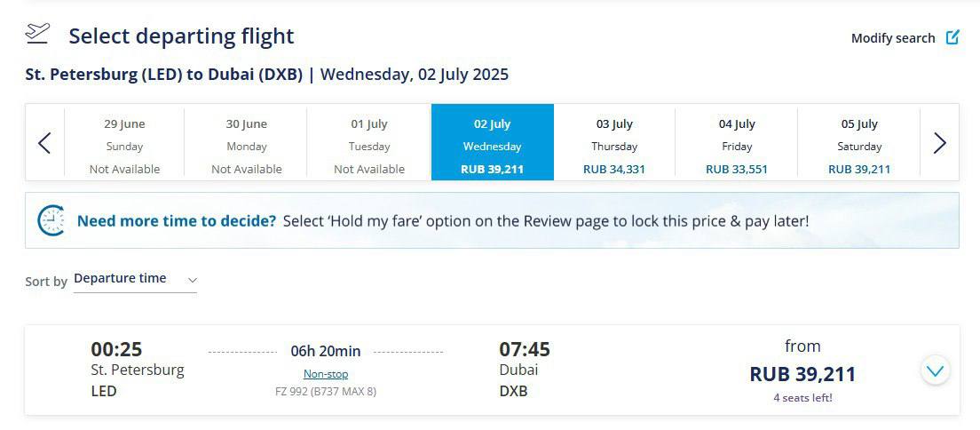Screen dimensions: 980x430
Task: Click the Modify search link text
Action: [x=893, y=38]
